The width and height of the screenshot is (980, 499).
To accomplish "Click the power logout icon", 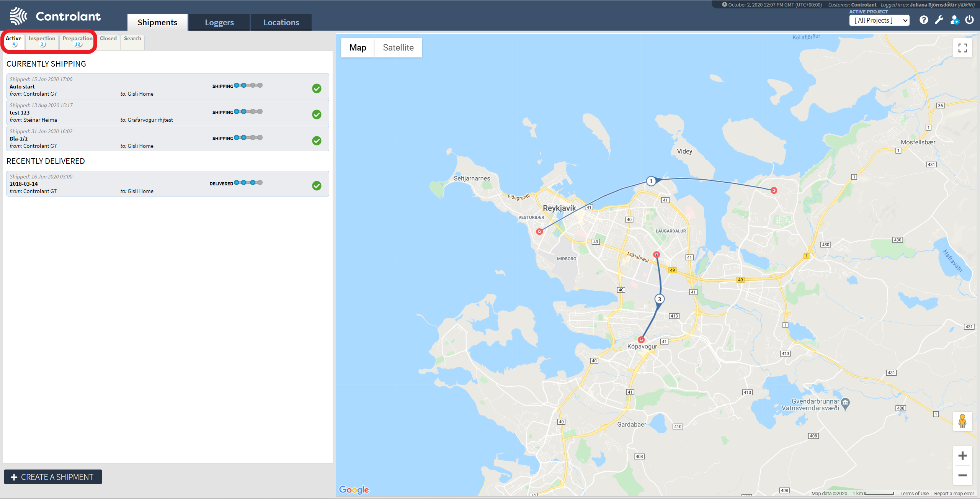I will coord(969,20).
